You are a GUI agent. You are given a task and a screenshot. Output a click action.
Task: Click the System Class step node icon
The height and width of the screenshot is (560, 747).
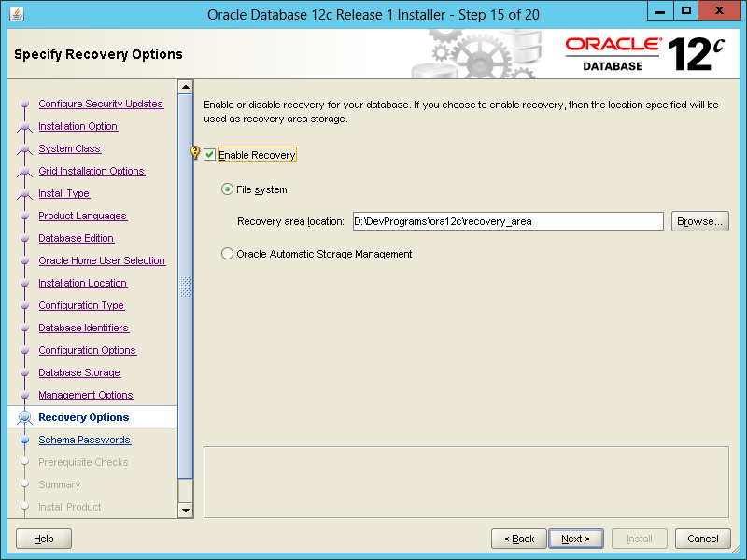coord(25,148)
